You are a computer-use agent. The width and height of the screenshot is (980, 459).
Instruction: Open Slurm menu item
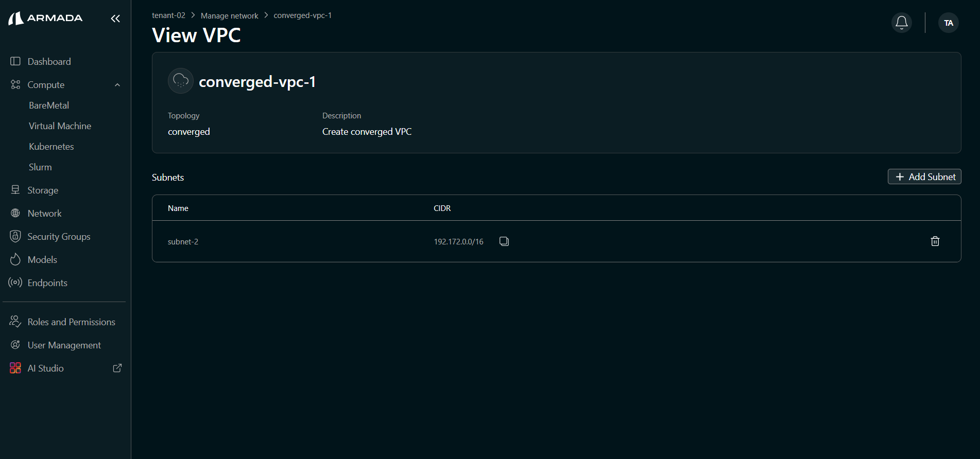click(x=40, y=167)
